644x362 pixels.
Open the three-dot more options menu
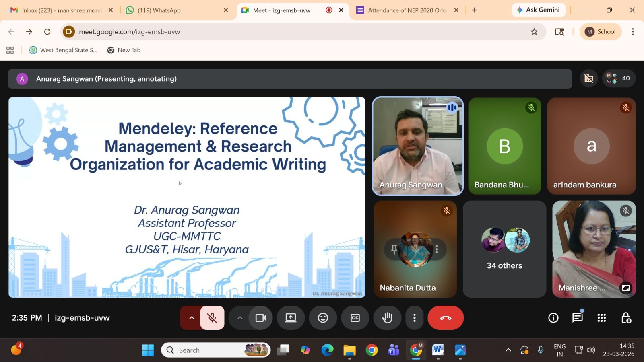click(x=414, y=318)
